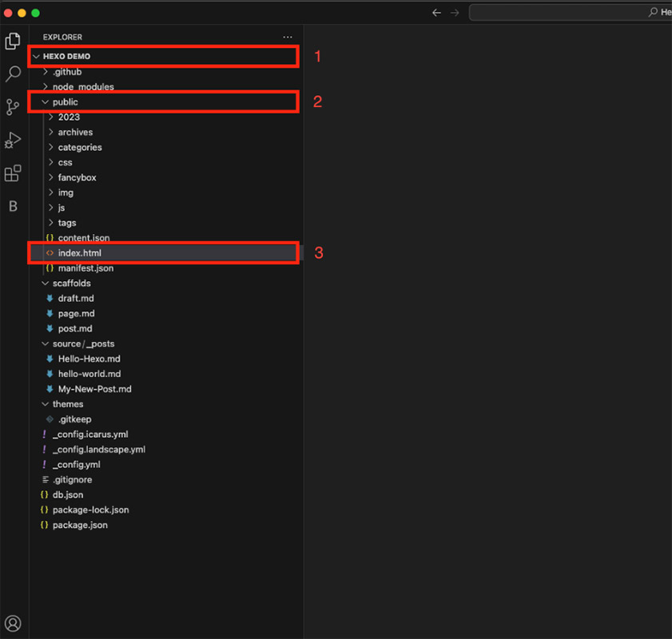Open the Search view in activity bar

pos(13,73)
